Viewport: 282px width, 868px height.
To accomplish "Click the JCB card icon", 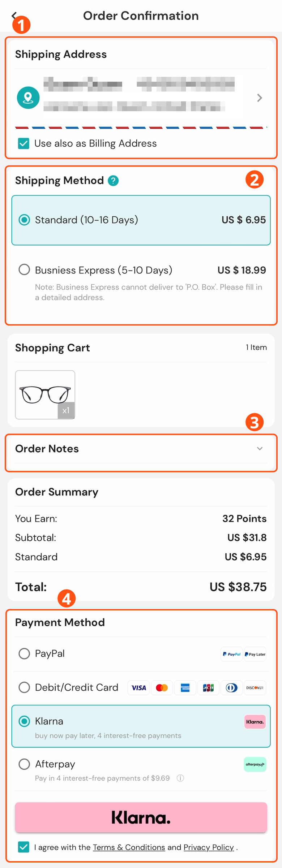I will click(x=208, y=687).
